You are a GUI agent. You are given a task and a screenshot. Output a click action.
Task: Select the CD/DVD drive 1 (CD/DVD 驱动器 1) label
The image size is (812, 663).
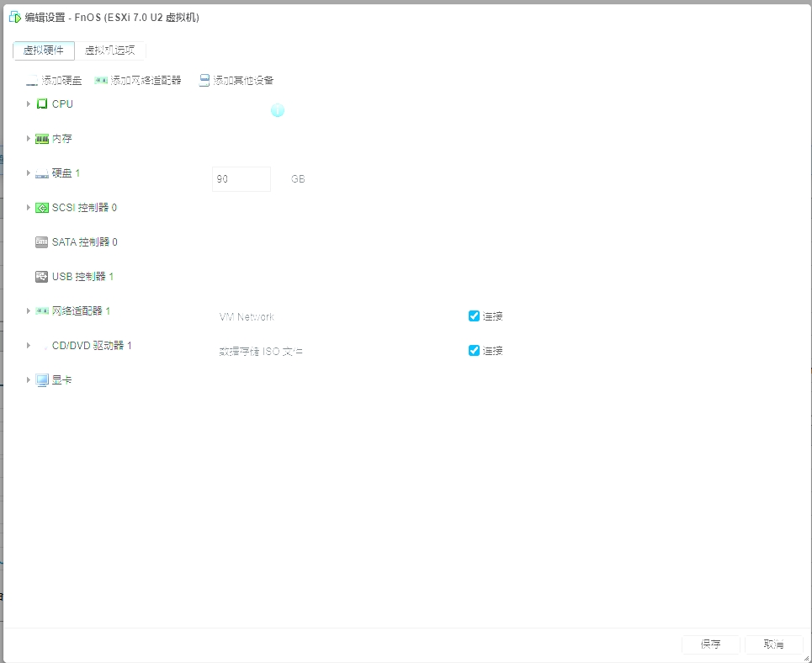click(x=93, y=346)
